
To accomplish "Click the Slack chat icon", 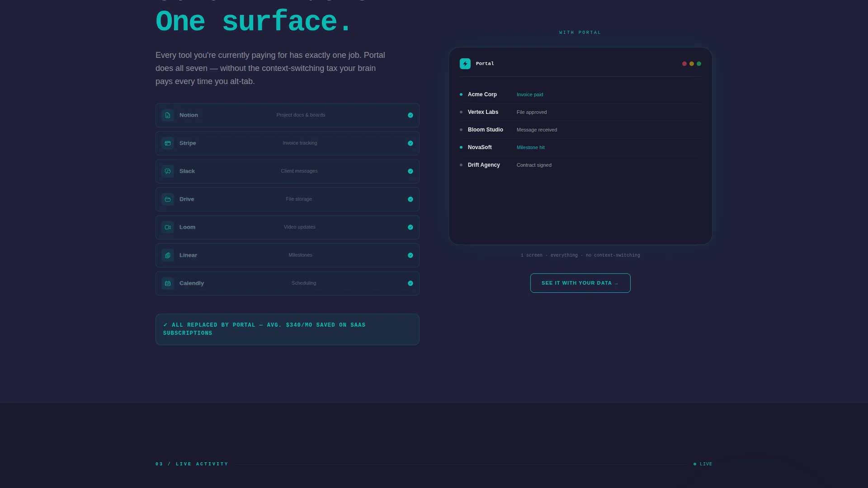I will point(168,171).
